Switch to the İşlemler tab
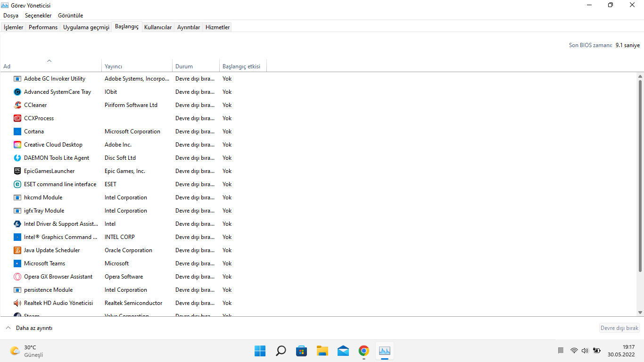 [x=14, y=27]
